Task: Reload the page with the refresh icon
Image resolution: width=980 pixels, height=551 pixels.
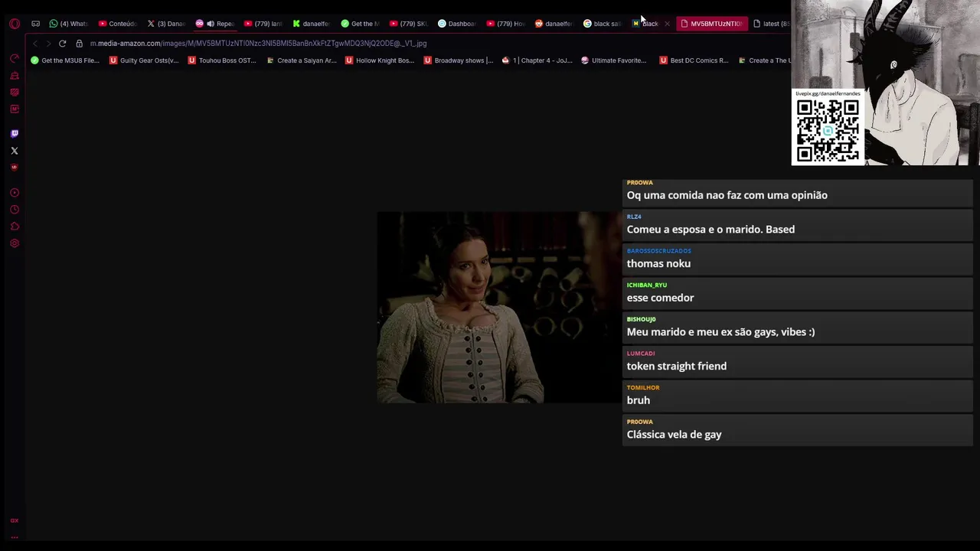Action: click(63, 44)
